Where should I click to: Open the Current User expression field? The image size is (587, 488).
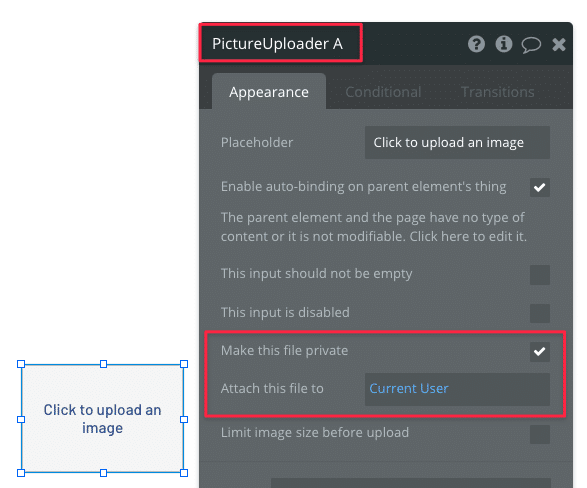[457, 389]
